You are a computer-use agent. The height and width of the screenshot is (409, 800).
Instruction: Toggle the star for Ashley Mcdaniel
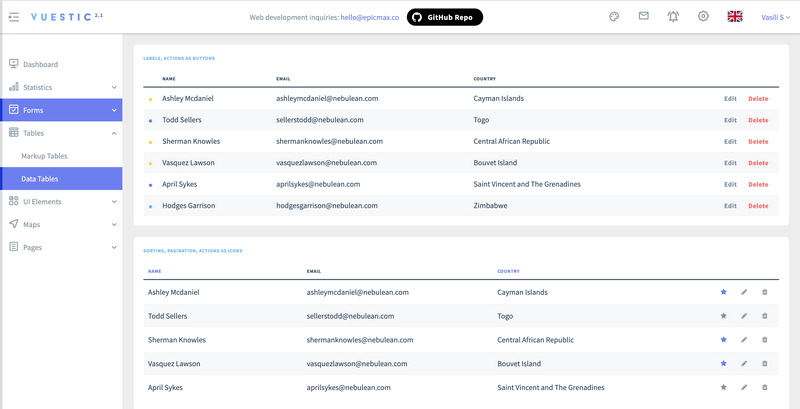pyautogui.click(x=723, y=292)
